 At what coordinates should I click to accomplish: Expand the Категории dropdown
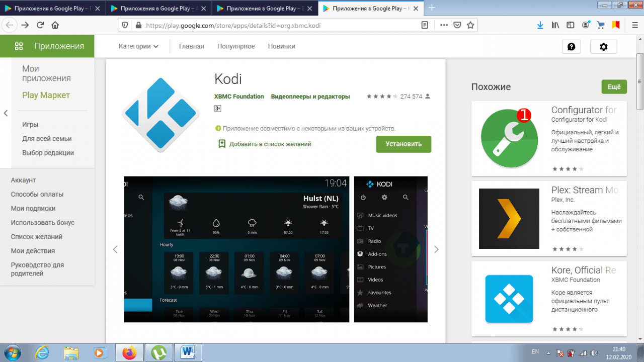(138, 46)
